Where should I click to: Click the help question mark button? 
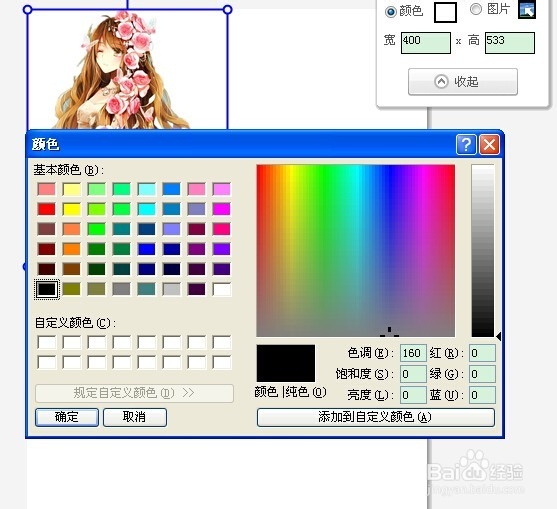coord(466,145)
